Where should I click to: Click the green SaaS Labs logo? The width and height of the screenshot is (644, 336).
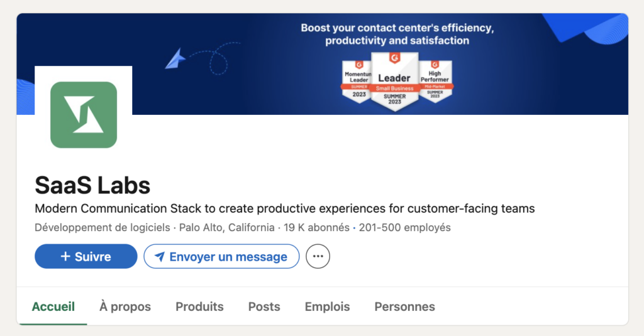coord(84,115)
